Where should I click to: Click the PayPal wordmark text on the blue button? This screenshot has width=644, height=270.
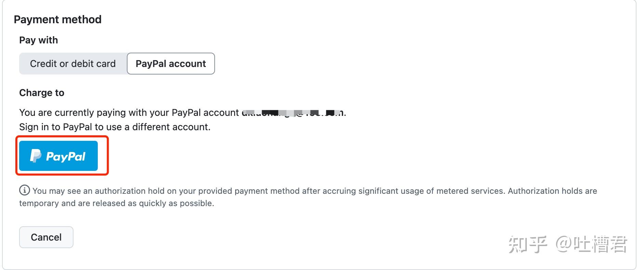click(66, 156)
